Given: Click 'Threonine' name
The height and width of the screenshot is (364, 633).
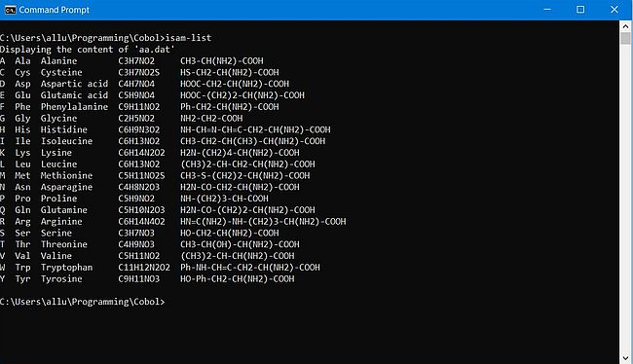Looking at the screenshot, I should coord(63,244).
